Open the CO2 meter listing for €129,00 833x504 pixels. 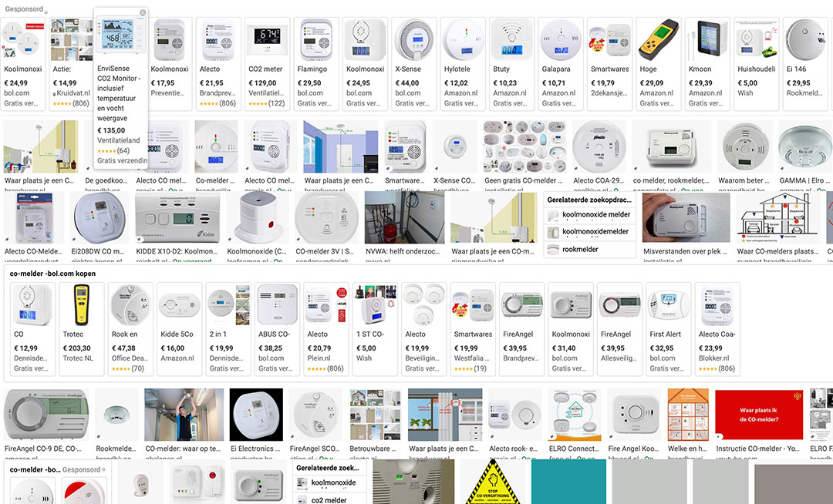[267, 64]
